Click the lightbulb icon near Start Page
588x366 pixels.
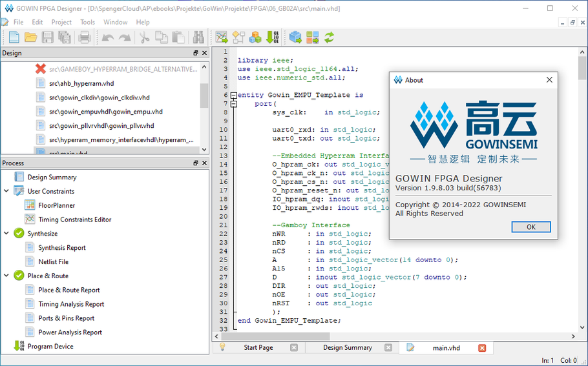(x=222, y=347)
